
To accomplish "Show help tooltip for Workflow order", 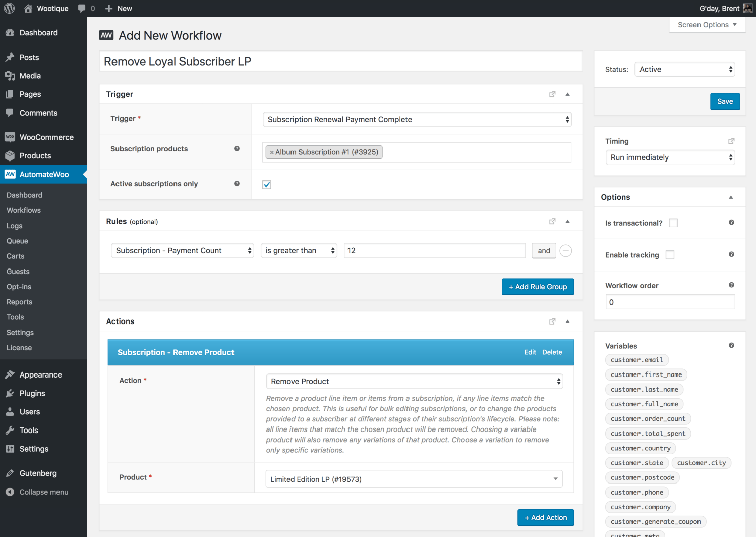I will click(731, 285).
